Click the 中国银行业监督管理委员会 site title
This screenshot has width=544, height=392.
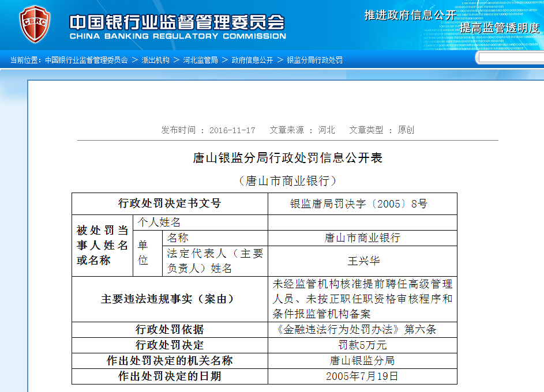[x=177, y=22]
